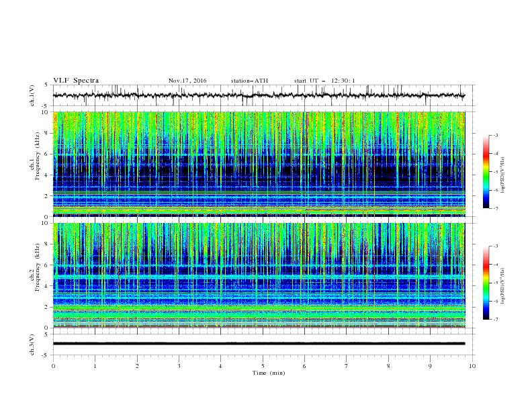Click time axis tick label "8"
This screenshot has width=532, height=411.
(388, 366)
